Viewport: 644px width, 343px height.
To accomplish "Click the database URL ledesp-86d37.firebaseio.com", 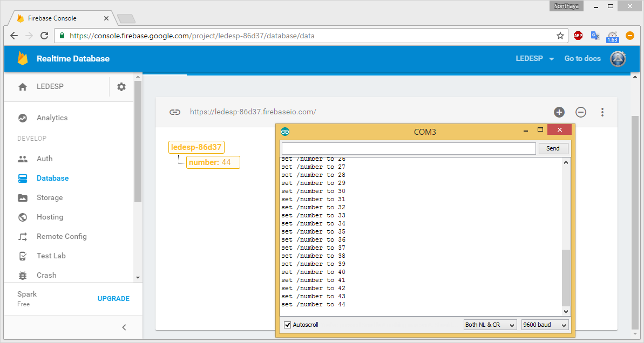I will [x=253, y=112].
